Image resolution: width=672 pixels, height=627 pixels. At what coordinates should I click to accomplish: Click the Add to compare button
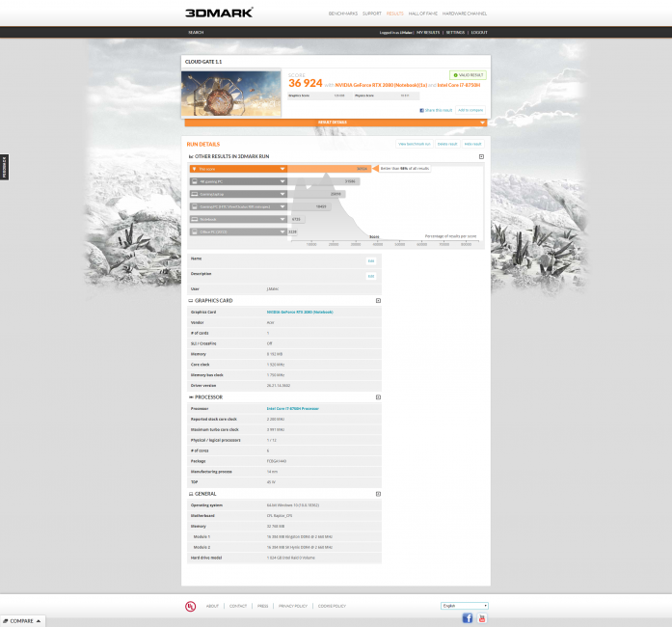[x=470, y=110]
